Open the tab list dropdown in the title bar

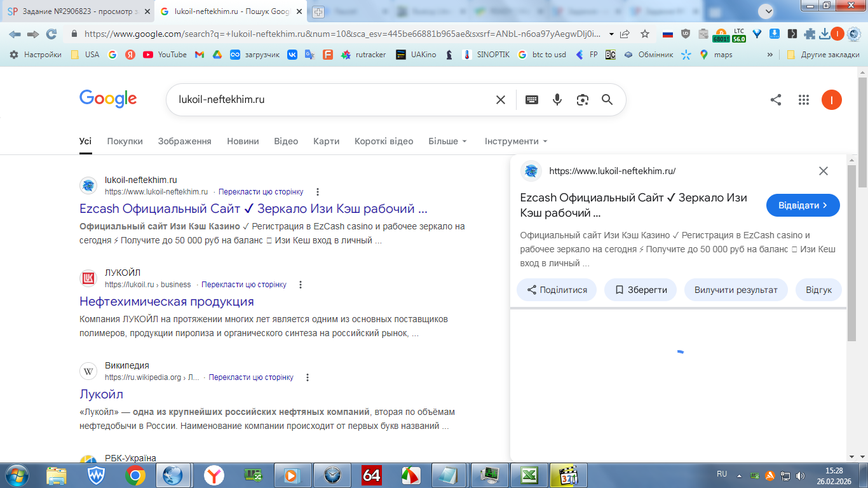click(x=768, y=11)
